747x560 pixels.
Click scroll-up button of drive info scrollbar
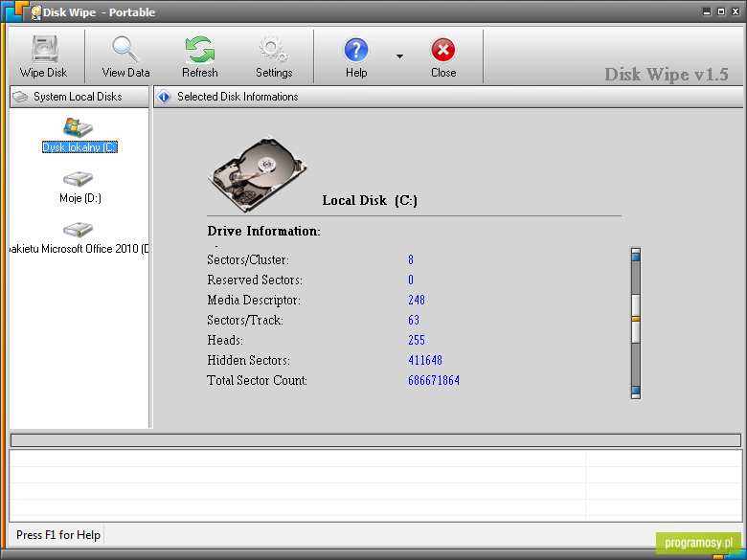pyautogui.click(x=636, y=256)
